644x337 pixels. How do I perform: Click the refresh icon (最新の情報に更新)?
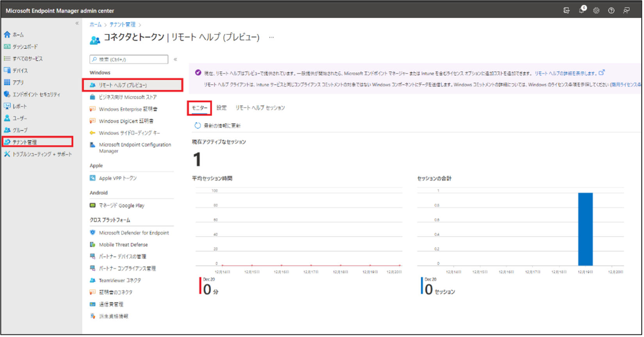tap(197, 126)
